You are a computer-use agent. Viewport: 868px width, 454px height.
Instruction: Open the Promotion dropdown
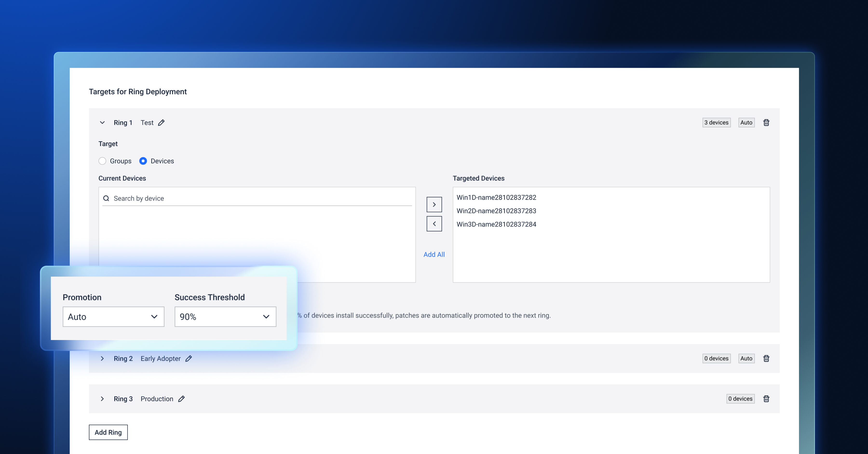(114, 317)
